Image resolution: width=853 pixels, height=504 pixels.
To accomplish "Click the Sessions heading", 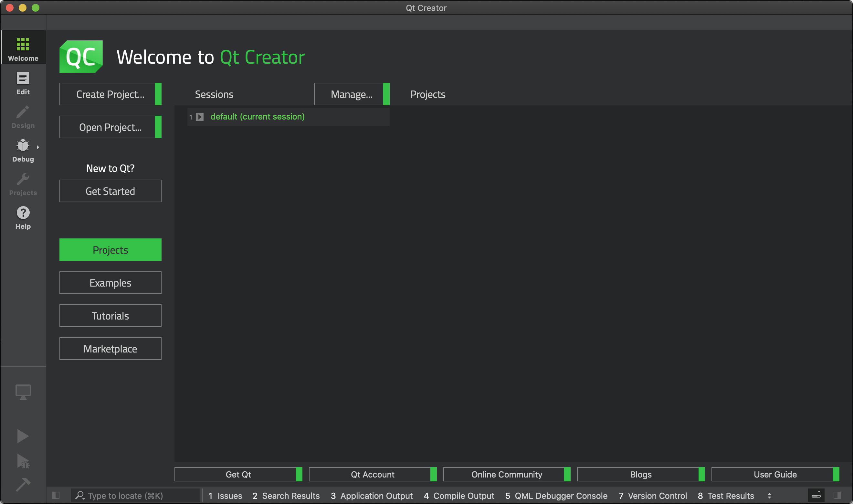I will click(x=214, y=94).
